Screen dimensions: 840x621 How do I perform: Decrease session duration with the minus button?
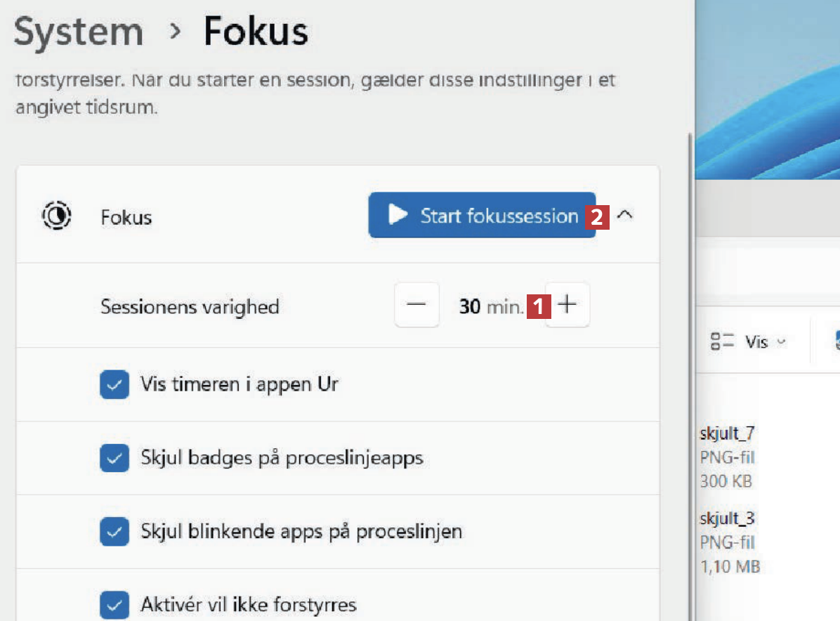point(416,306)
